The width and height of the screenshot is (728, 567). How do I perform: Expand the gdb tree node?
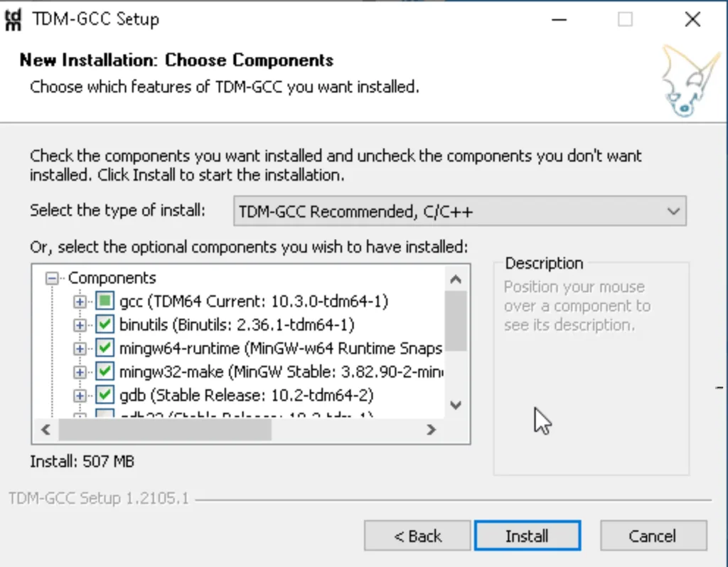point(80,396)
